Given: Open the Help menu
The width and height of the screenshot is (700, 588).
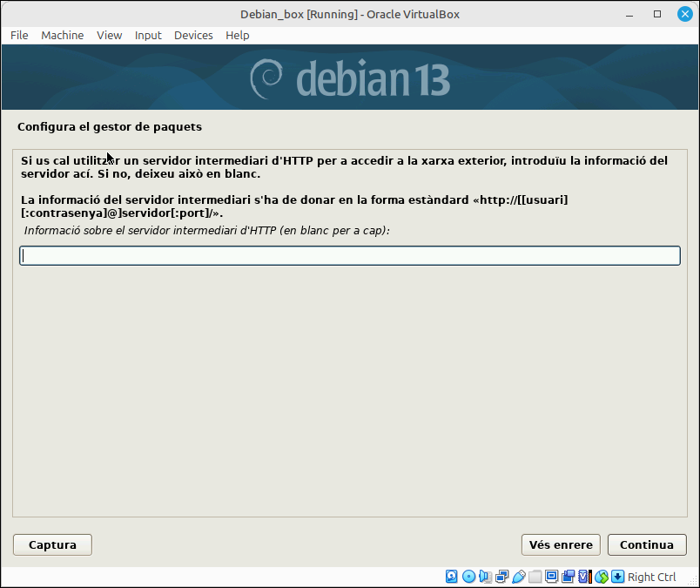Looking at the screenshot, I should pos(238,36).
